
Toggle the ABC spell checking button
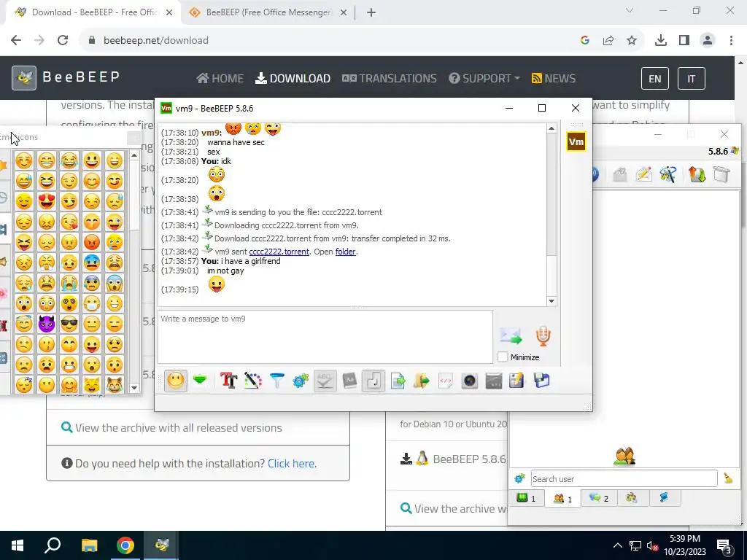(x=325, y=381)
